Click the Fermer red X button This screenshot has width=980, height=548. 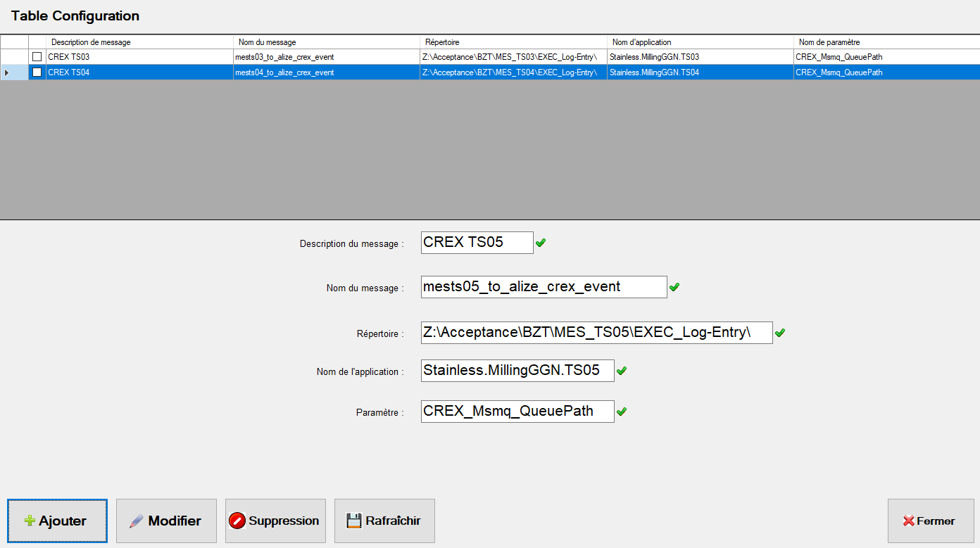tap(929, 521)
